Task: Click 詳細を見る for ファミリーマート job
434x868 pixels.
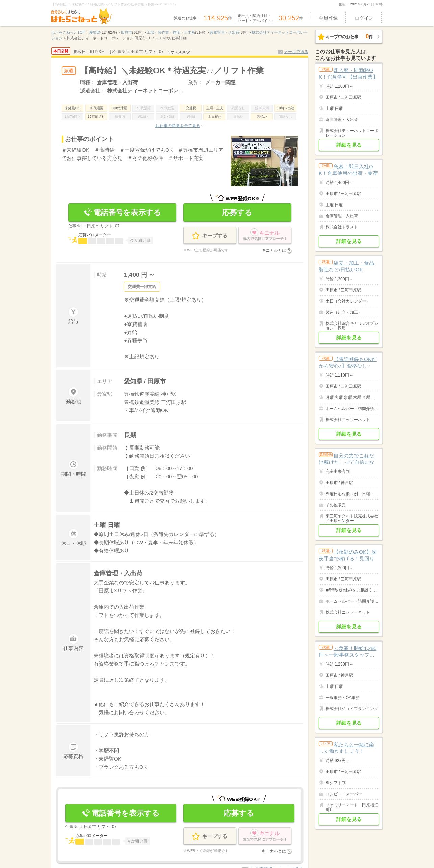Action: (x=348, y=819)
